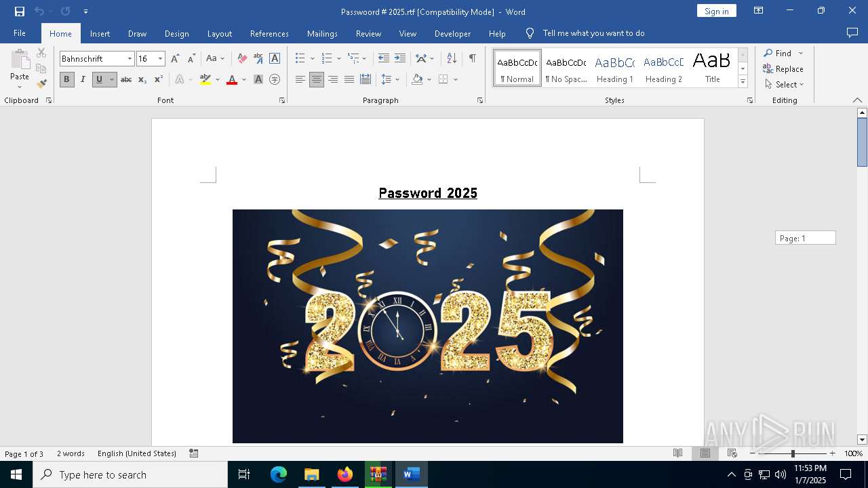Switch to the References tab
The height and width of the screenshot is (488, 868).
click(269, 33)
